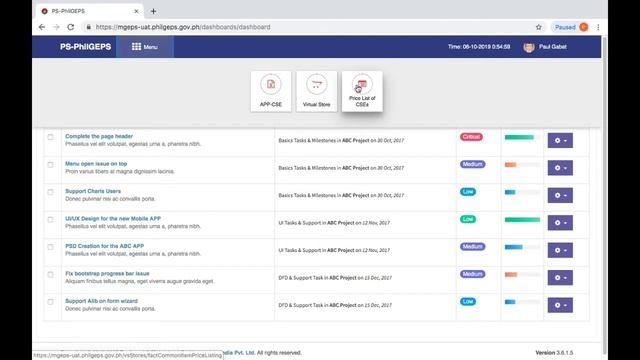Image resolution: width=640 pixels, height=360 pixels.
Task: Open the APP-CSE menu tile
Action: (x=271, y=91)
